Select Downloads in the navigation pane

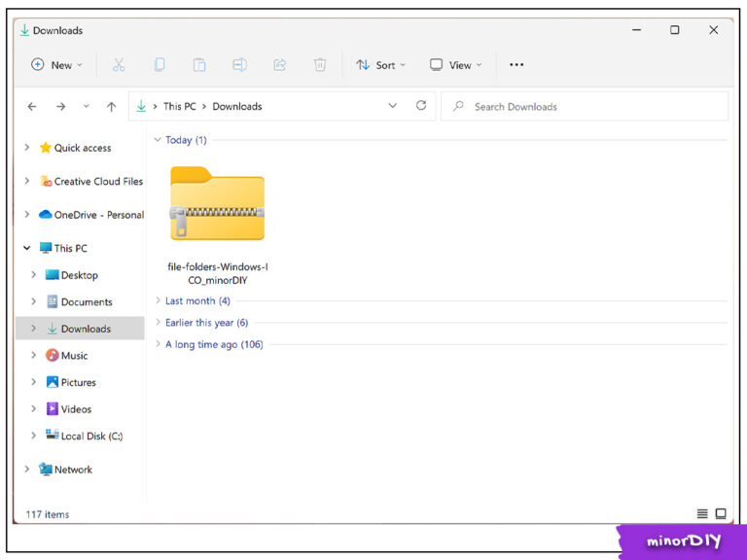pyautogui.click(x=80, y=328)
